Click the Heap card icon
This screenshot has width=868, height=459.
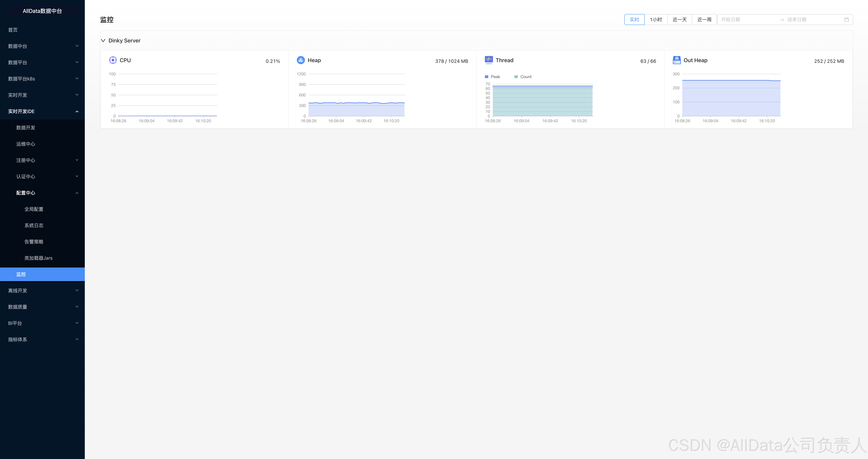click(x=301, y=60)
